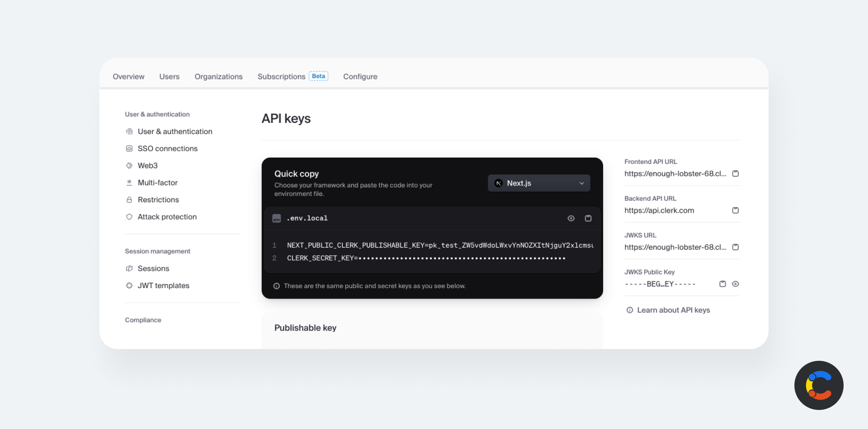
Task: Copy the Frontend API URL
Action: point(735,173)
